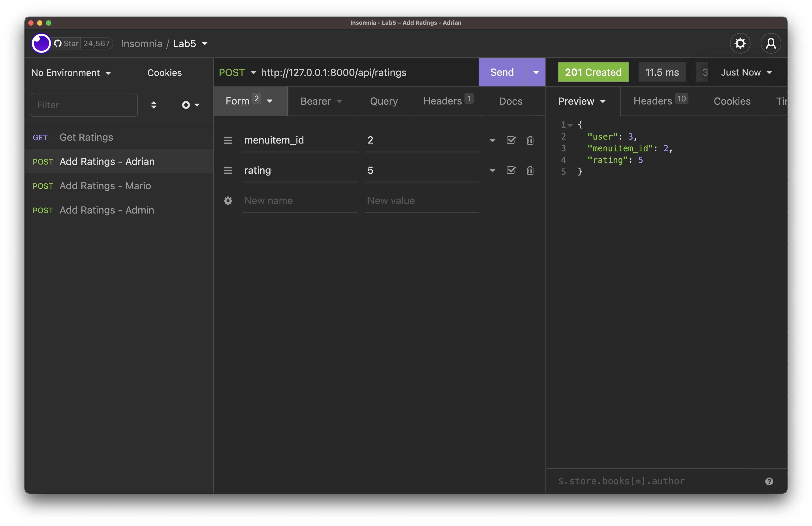Click the gear icon on the empty form row

point(228,200)
